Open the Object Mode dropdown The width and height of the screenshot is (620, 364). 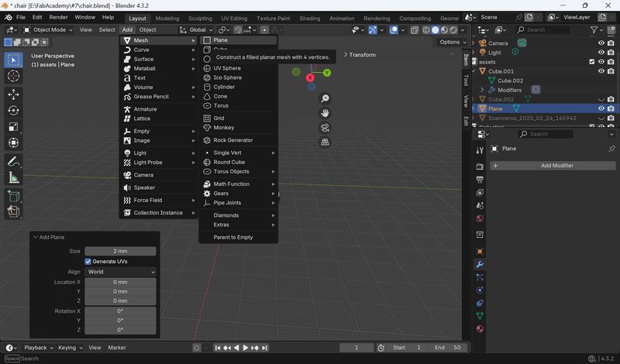pos(48,30)
